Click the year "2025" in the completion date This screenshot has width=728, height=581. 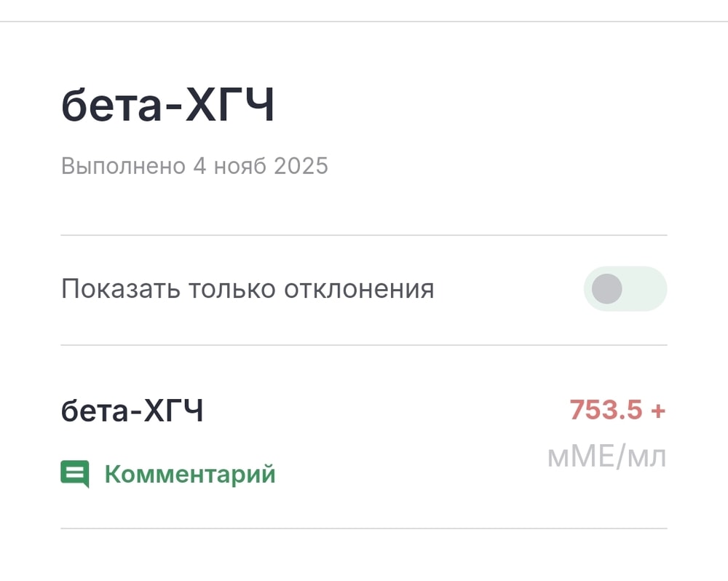301,166
